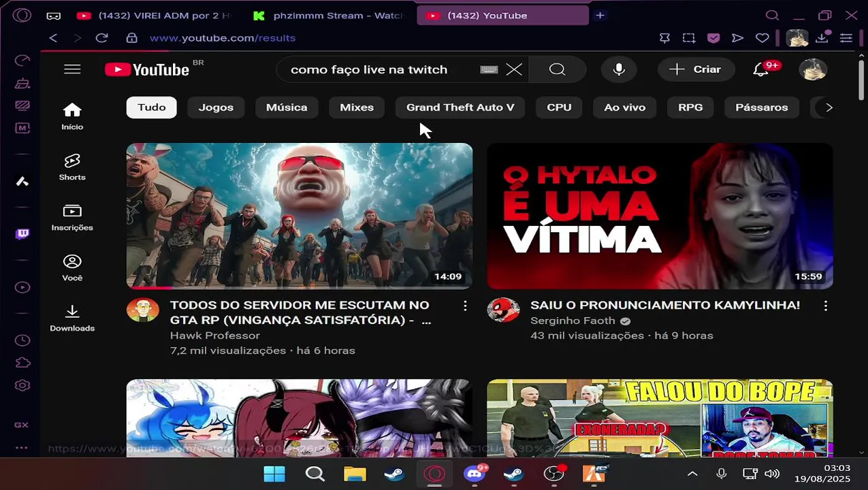Switch to phzimmm Stream browser tab
Image resolution: width=868 pixels, height=490 pixels.
pyautogui.click(x=327, y=15)
